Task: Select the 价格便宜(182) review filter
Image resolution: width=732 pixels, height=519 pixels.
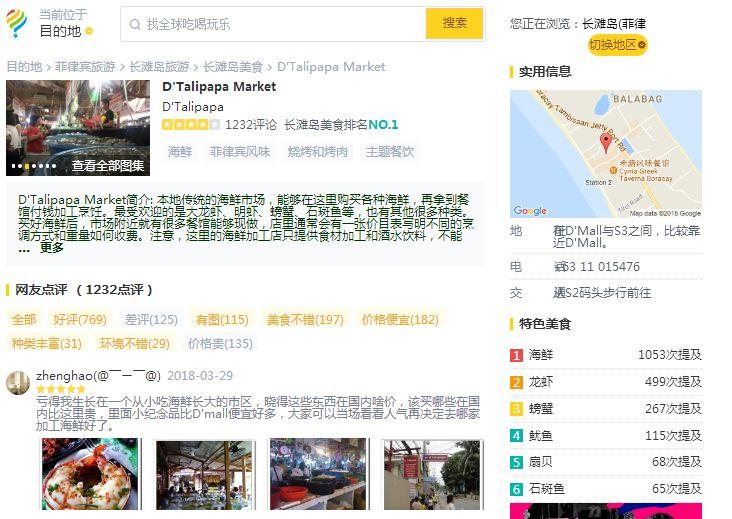Action: click(x=400, y=320)
